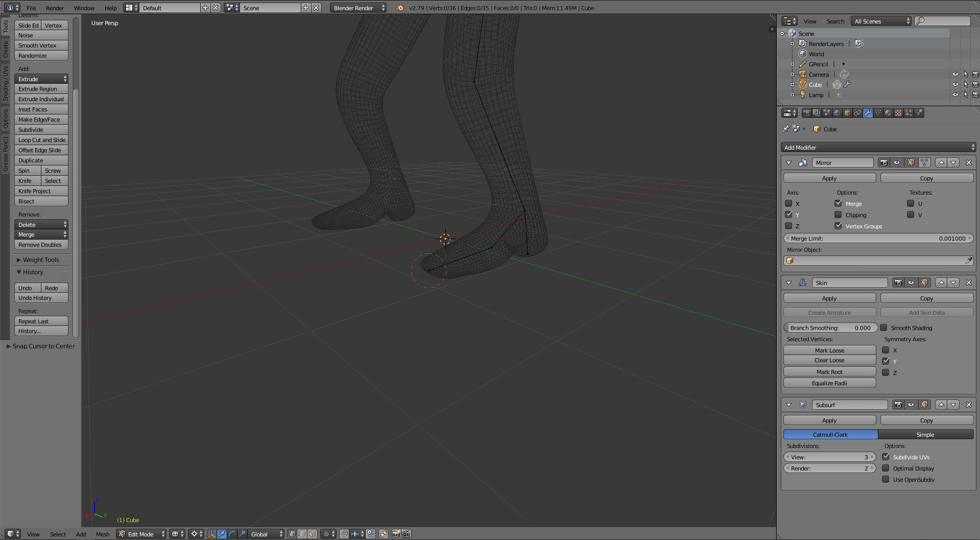Toggle the 3D manipulator axes icon

(x=212, y=534)
